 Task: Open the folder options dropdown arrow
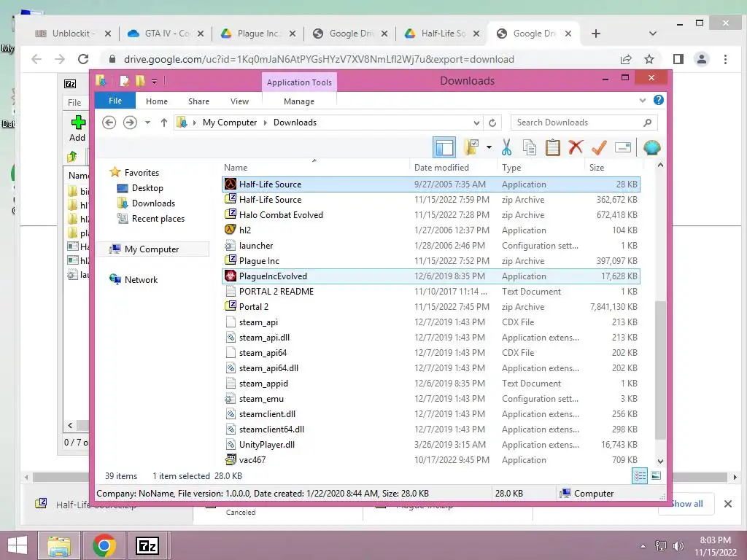[x=489, y=147]
